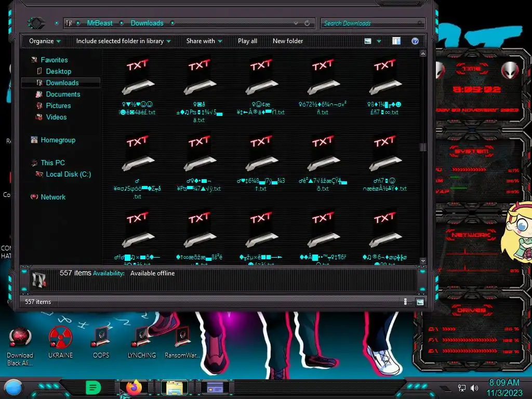The width and height of the screenshot is (532, 399).
Task: Open the LYNCHING desktop icon
Action: (142, 343)
